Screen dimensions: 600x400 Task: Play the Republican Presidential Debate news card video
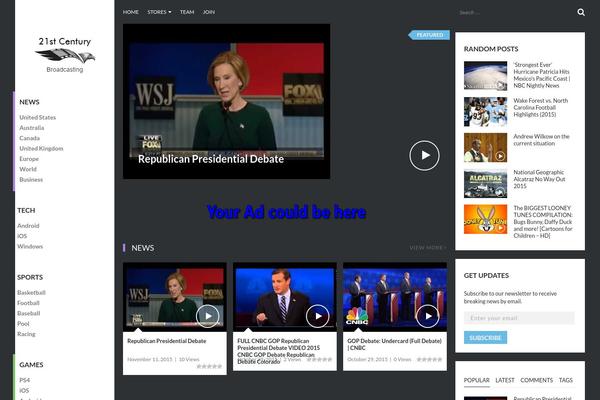[x=208, y=316]
